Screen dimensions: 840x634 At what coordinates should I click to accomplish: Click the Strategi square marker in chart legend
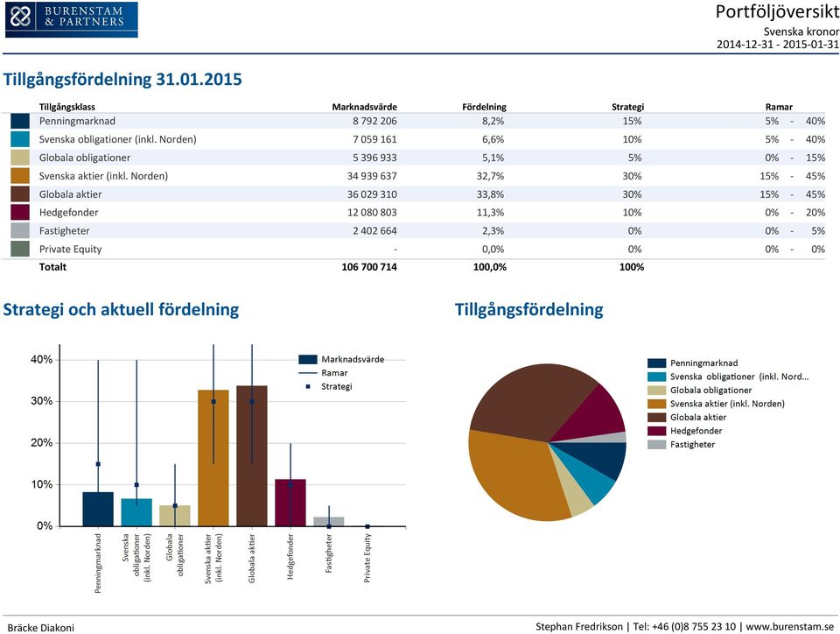point(307,386)
